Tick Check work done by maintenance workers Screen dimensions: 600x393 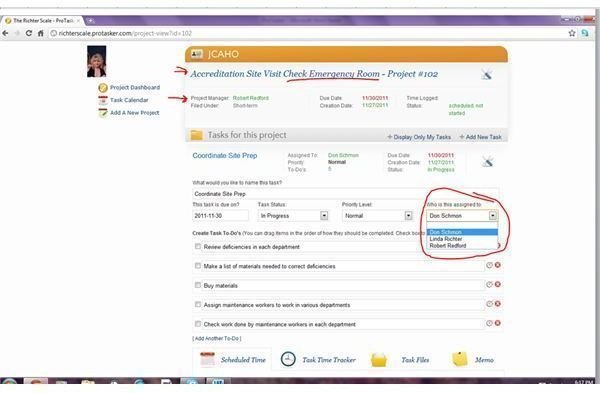point(198,324)
